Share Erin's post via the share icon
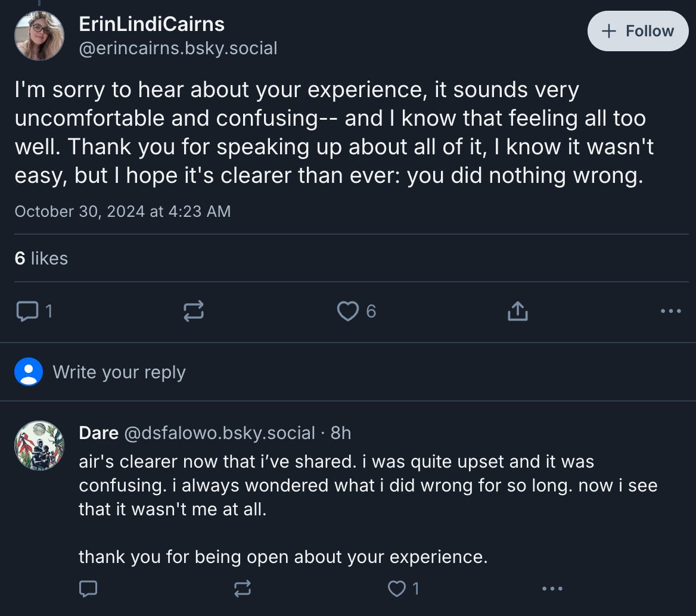 coord(517,311)
